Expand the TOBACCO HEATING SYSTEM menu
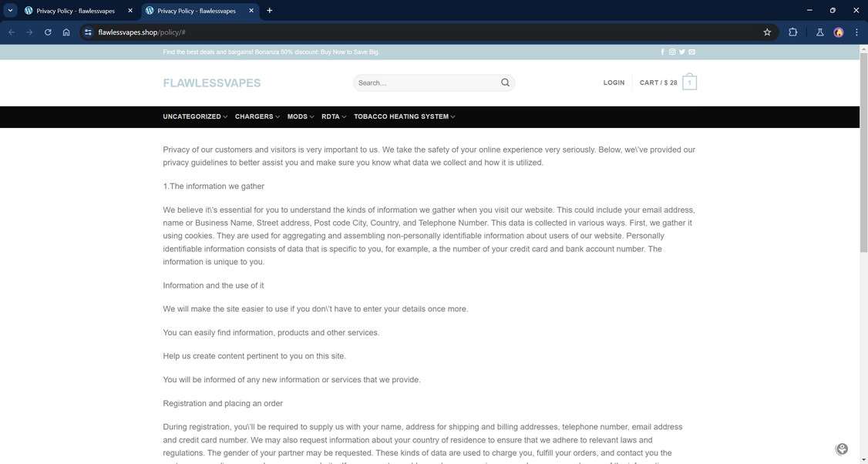868x464 pixels. pos(404,117)
